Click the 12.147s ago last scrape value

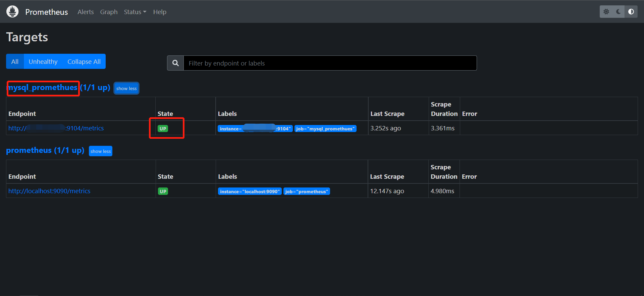click(x=387, y=191)
